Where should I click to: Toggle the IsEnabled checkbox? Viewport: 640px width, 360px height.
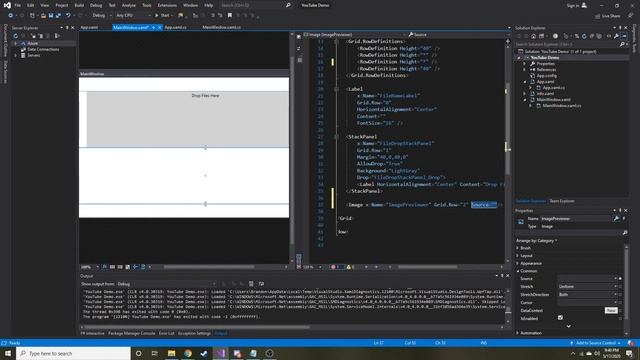(560, 318)
